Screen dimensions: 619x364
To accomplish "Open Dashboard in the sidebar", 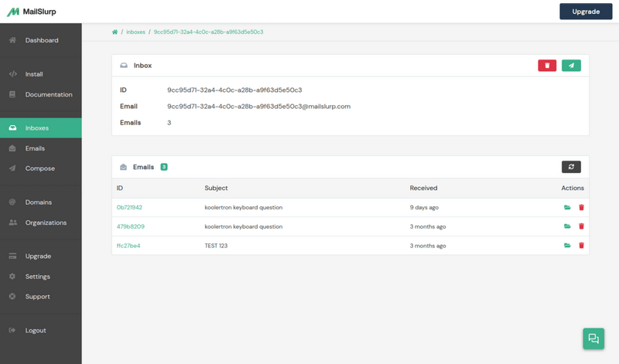I will 41,40.
